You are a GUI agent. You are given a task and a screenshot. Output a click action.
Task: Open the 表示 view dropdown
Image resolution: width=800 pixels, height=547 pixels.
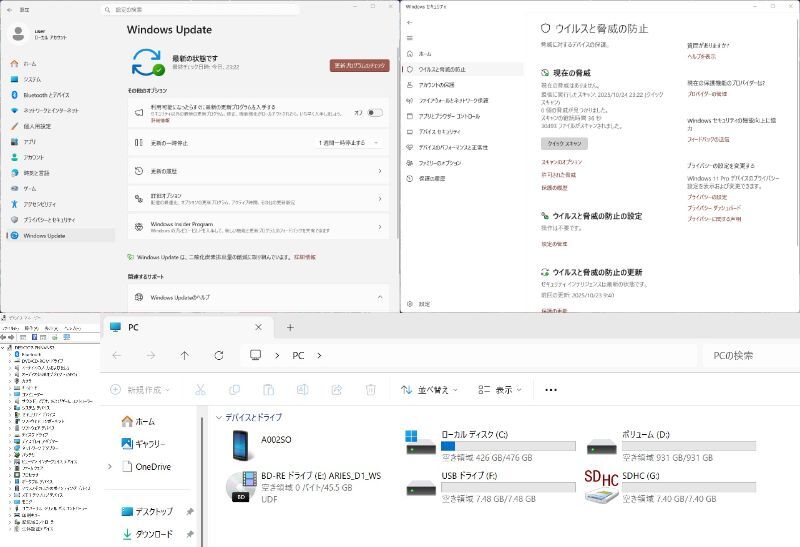click(x=500, y=390)
